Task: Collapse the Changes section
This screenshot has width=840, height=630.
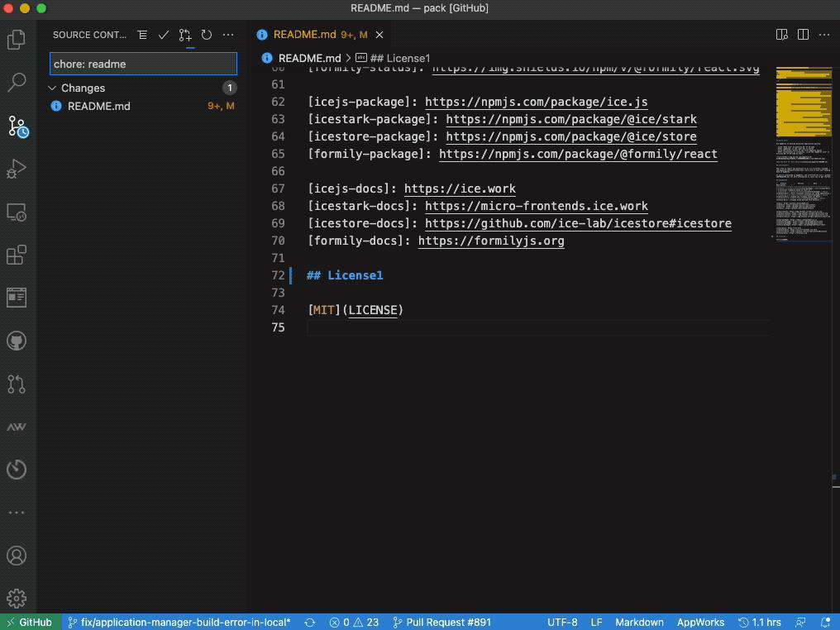Action: point(52,88)
